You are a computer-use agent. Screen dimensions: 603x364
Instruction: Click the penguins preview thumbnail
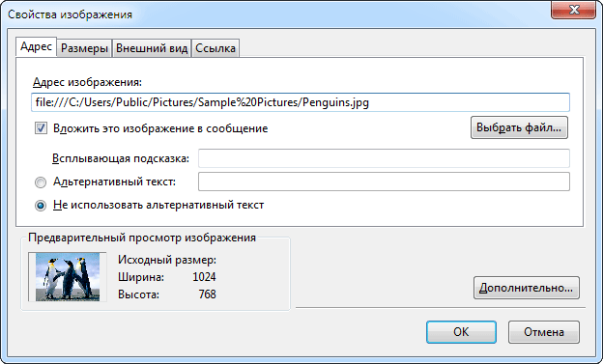[x=68, y=277]
